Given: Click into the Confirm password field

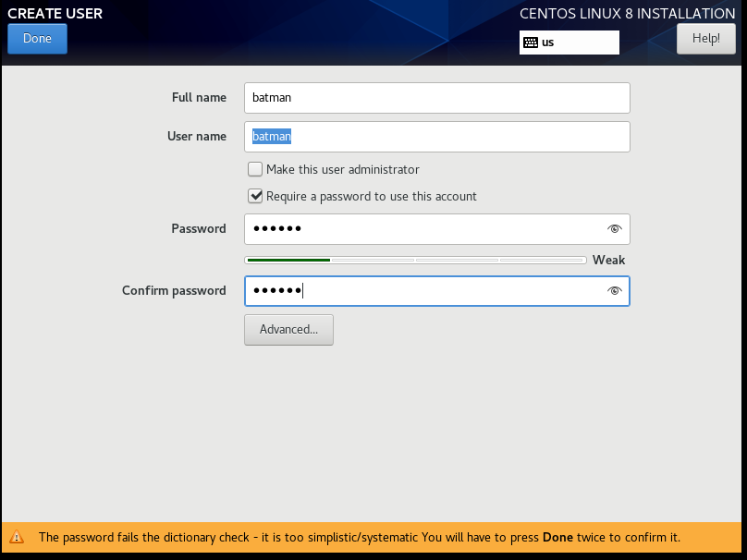Looking at the screenshot, I should coord(437,291).
